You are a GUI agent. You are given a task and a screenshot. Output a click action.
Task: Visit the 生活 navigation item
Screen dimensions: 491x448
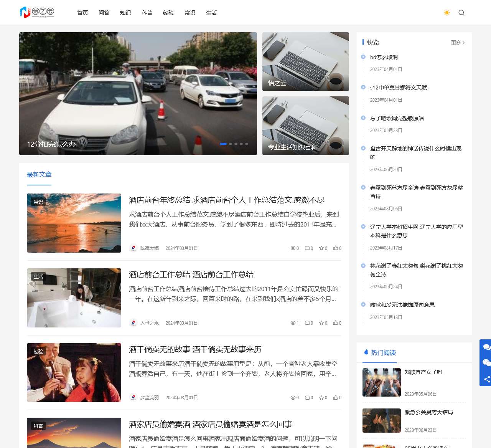click(x=211, y=13)
